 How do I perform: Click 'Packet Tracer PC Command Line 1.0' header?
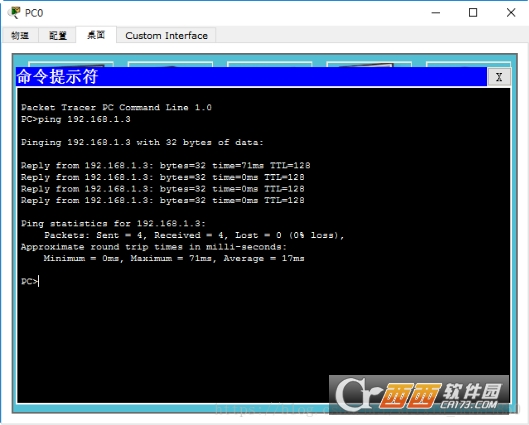(116, 107)
